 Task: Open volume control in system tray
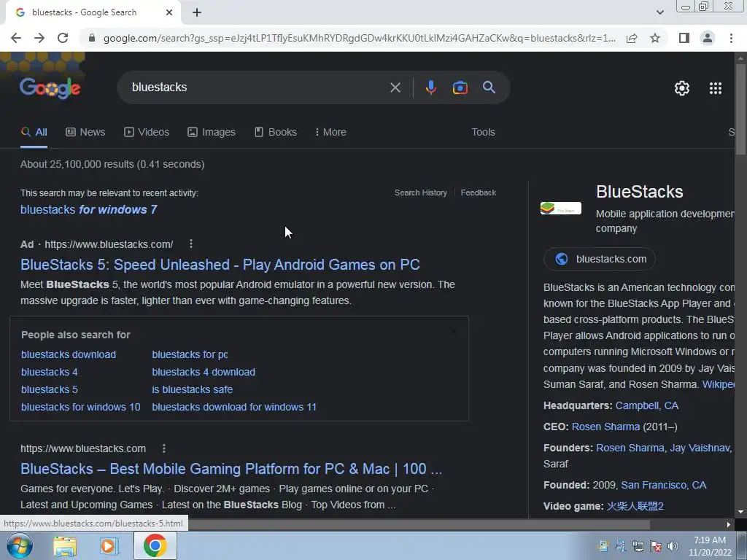pyautogui.click(x=673, y=546)
